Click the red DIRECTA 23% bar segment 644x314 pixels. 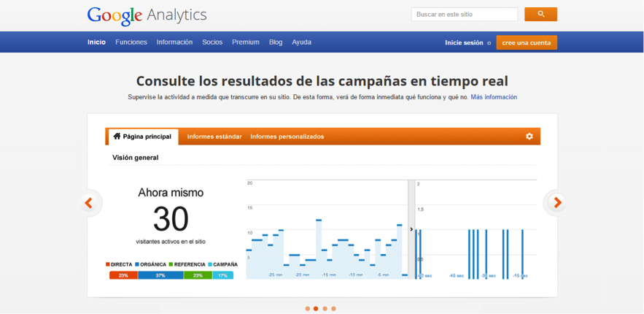[x=123, y=275]
